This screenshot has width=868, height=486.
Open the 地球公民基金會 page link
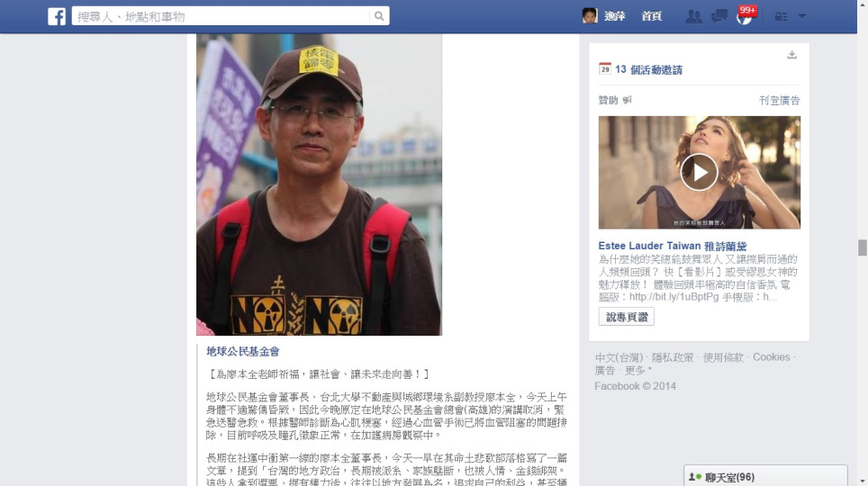242,352
